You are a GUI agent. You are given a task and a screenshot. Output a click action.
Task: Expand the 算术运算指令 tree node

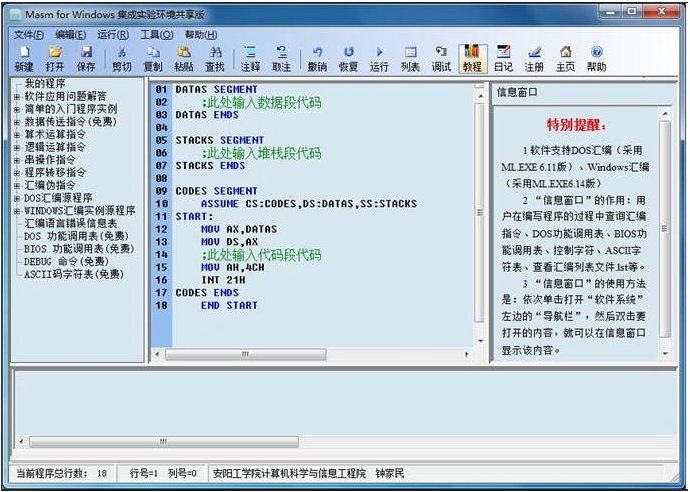coord(17,135)
